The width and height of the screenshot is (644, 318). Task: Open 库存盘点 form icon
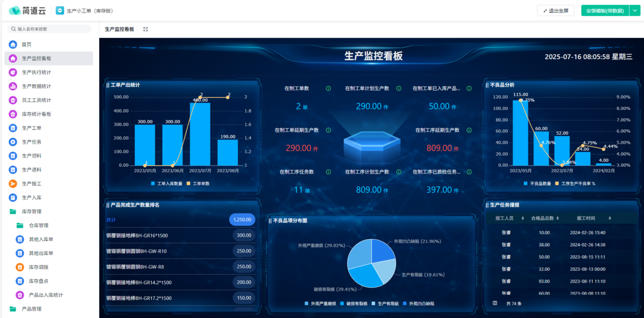[x=20, y=281]
